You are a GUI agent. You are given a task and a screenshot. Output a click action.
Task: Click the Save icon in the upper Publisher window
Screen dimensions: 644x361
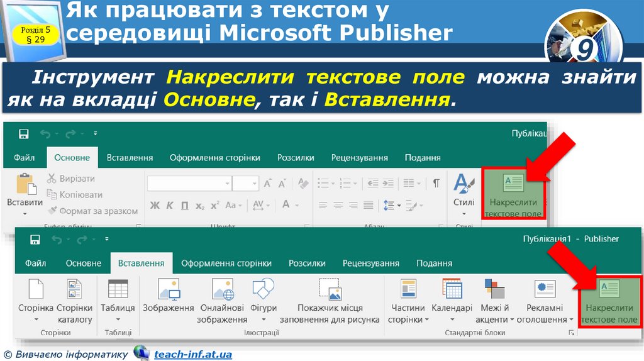click(24, 134)
